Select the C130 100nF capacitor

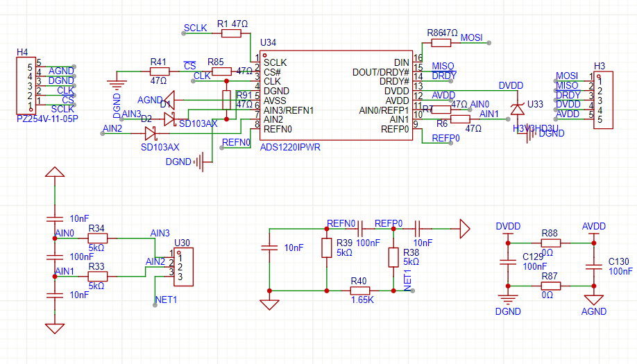pos(593,265)
